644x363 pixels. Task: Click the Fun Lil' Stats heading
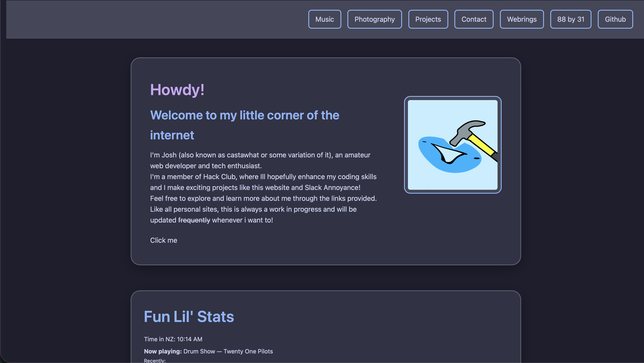pyautogui.click(x=189, y=317)
